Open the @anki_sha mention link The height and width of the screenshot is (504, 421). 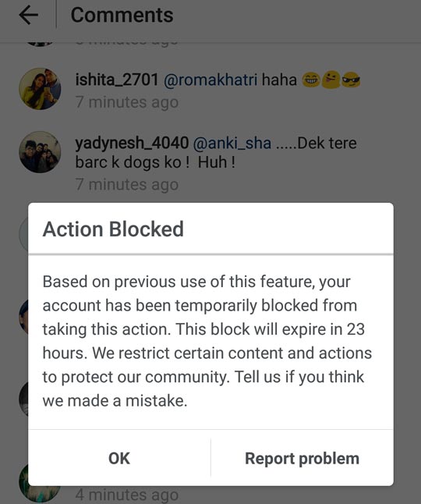tap(232, 144)
